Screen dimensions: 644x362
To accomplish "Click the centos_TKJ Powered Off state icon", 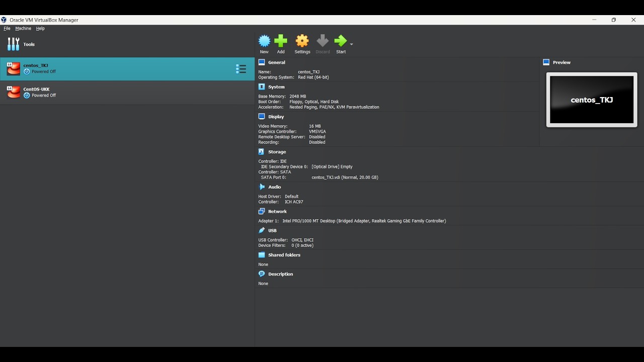I will [x=27, y=72].
